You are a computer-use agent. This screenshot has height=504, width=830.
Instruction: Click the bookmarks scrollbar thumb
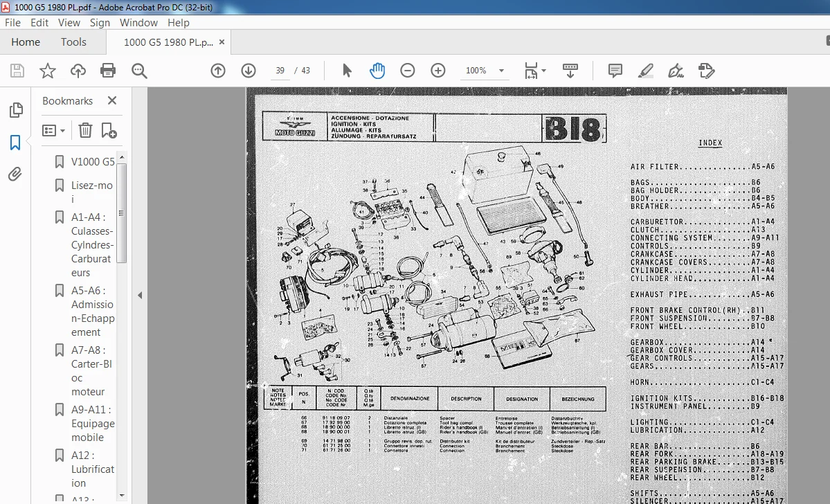[x=122, y=213]
